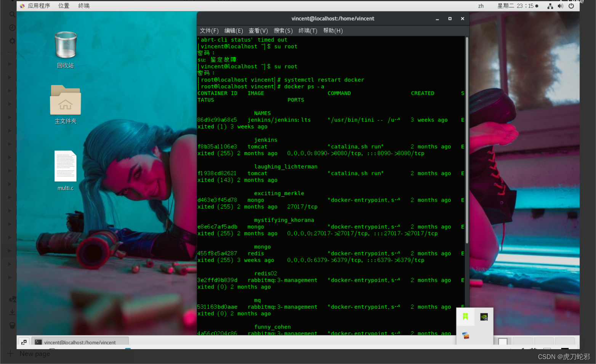596x364 pixels.
Task: Close the terminal window
Action: pyautogui.click(x=463, y=19)
